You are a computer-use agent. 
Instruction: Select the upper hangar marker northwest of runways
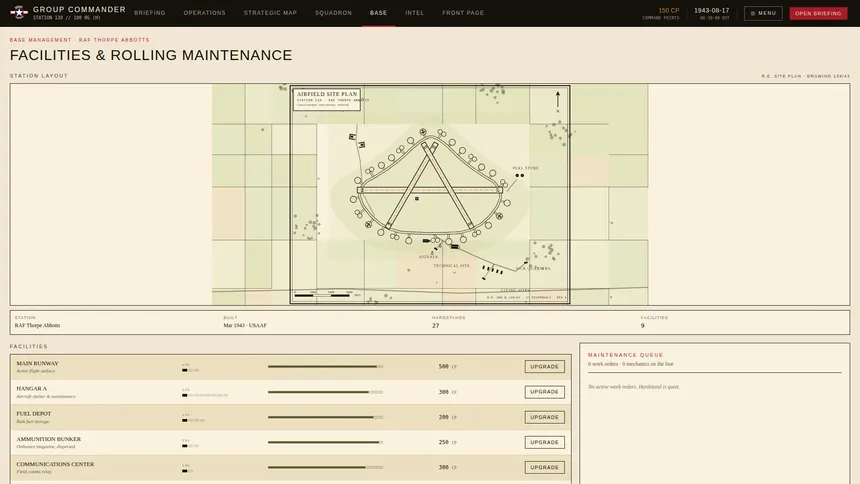pyautogui.click(x=352, y=137)
